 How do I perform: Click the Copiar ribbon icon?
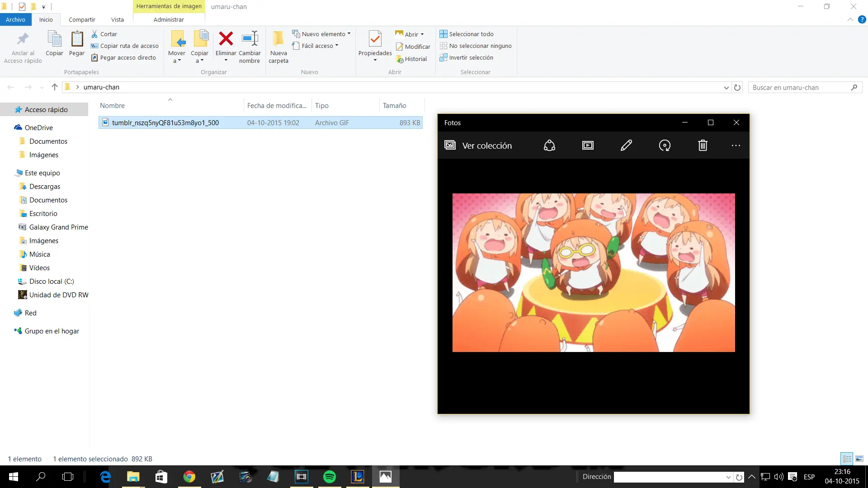pos(54,43)
